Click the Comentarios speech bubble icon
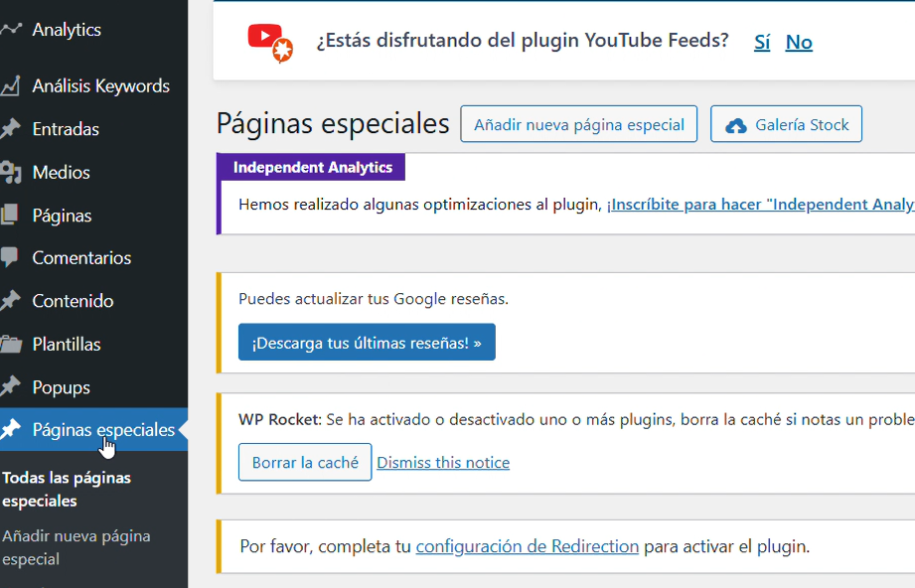The height and width of the screenshot is (588, 915). pyautogui.click(x=11, y=257)
